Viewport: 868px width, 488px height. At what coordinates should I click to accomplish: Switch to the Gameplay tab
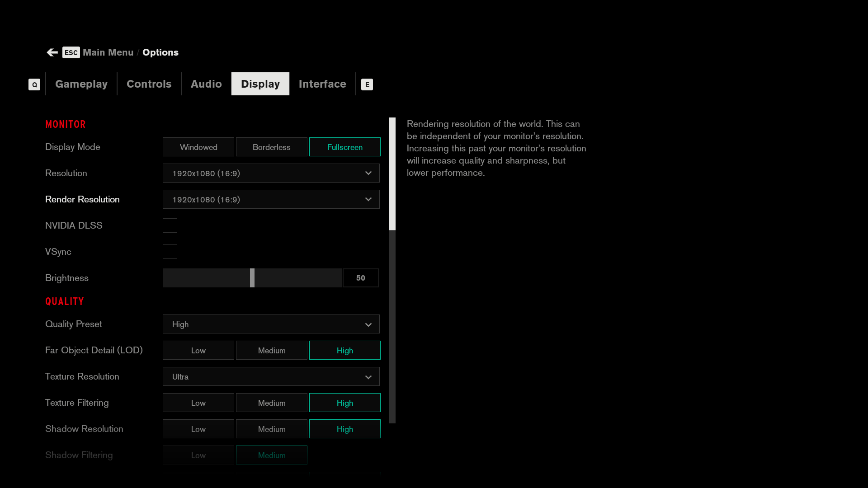pyautogui.click(x=81, y=84)
